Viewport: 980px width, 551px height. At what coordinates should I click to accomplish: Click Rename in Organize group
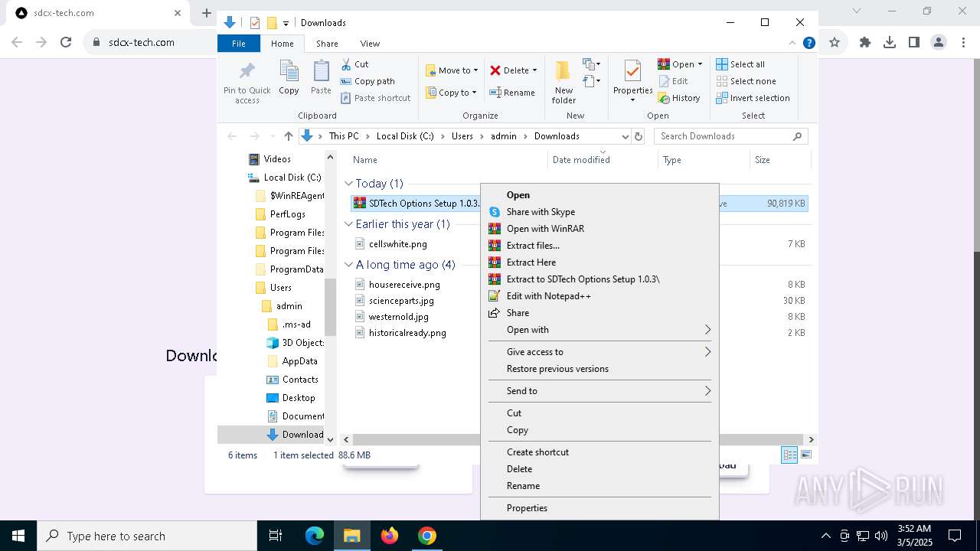pyautogui.click(x=512, y=93)
